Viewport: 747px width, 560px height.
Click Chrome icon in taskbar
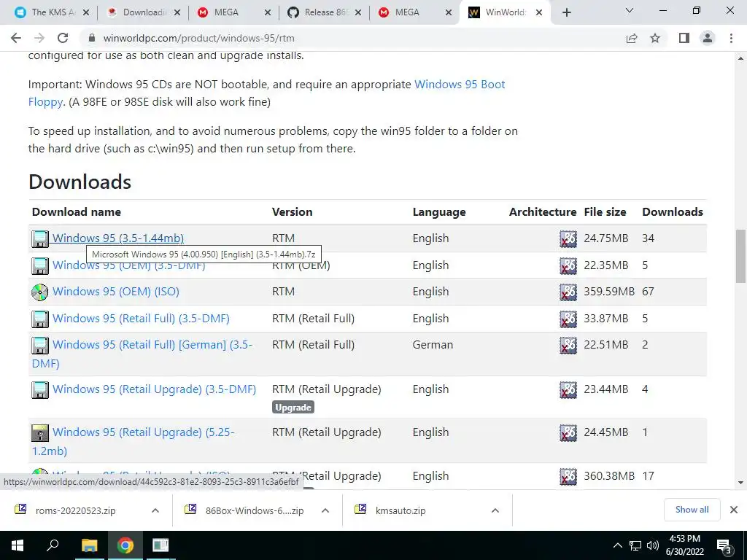coord(125,545)
